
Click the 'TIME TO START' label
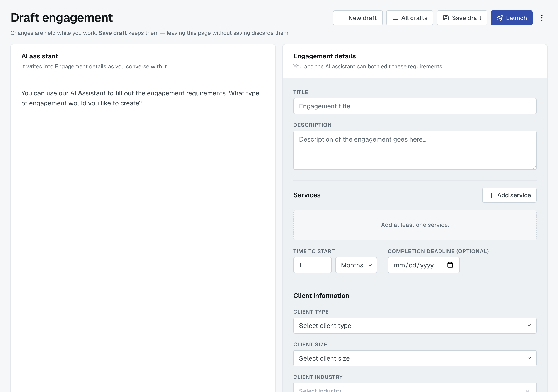(x=314, y=251)
